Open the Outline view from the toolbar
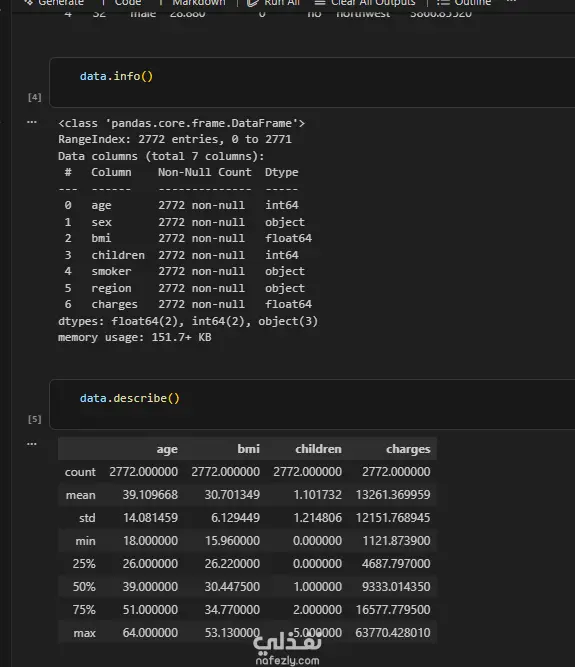Screen dimensions: 575x667 pos(464,3)
